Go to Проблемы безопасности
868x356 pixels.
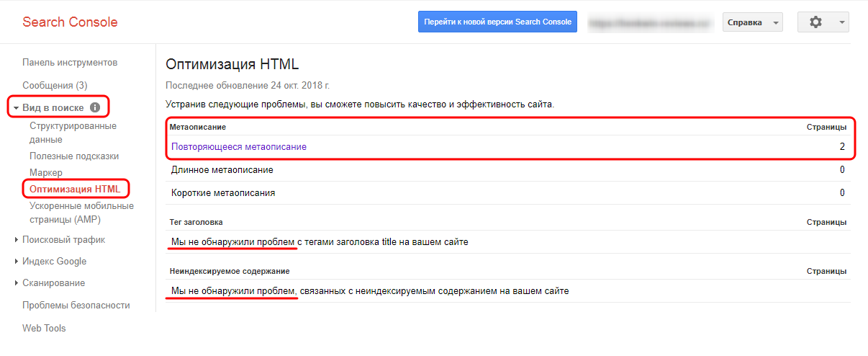coord(76,306)
